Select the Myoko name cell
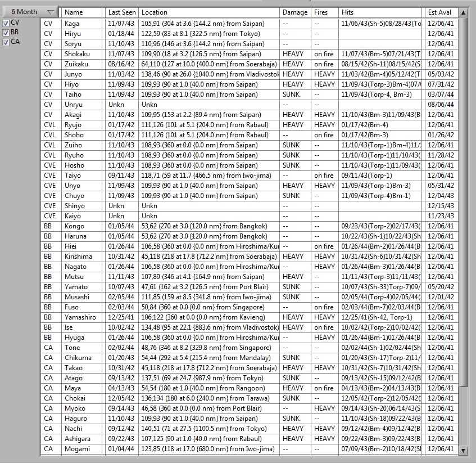Viewport: 476px width, 463px height. coord(82,408)
